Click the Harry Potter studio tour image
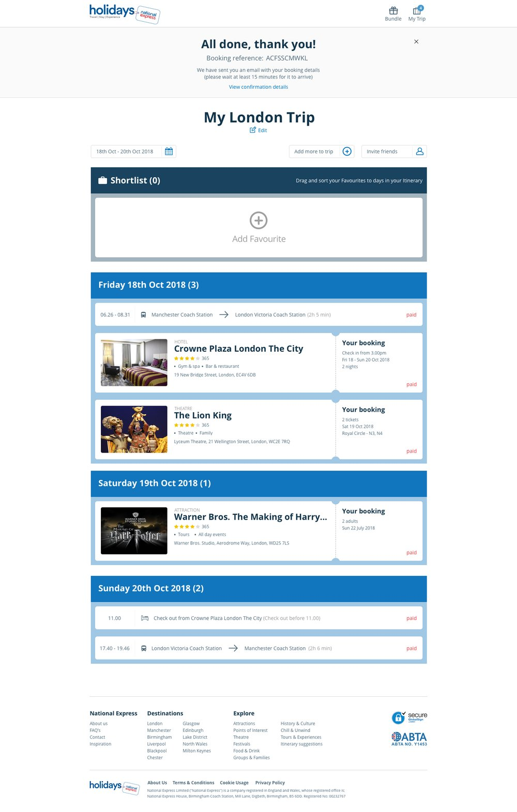 [134, 530]
